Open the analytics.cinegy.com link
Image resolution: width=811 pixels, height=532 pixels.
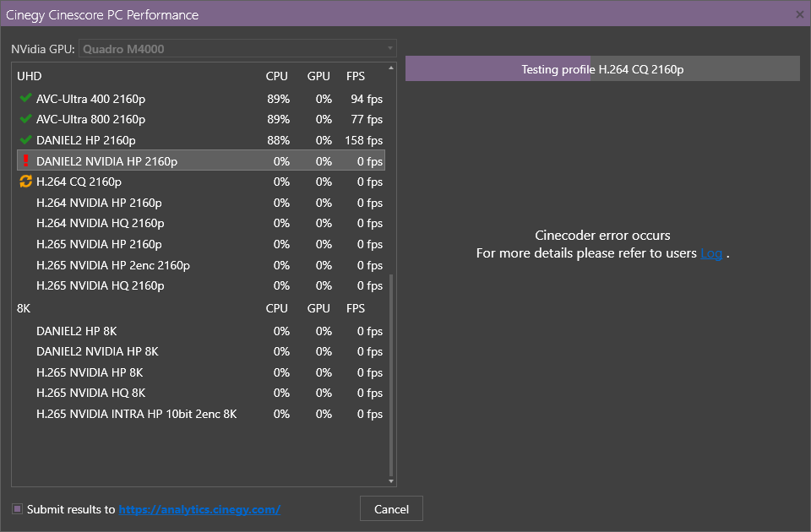[199, 509]
